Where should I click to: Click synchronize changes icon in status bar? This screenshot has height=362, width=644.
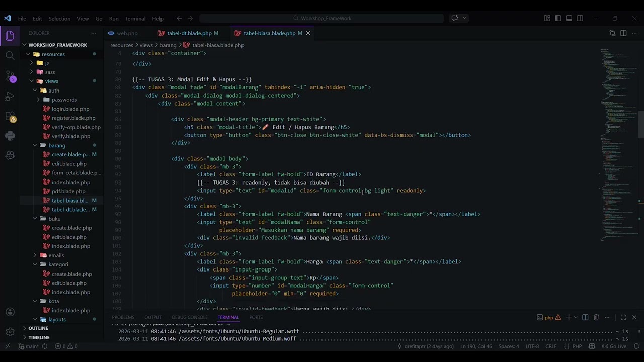tap(45, 346)
